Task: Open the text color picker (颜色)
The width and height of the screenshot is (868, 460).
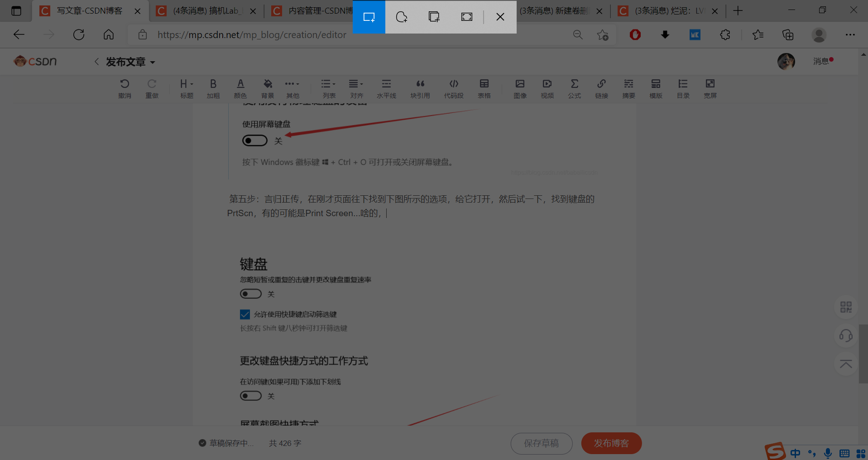Action: click(x=240, y=88)
